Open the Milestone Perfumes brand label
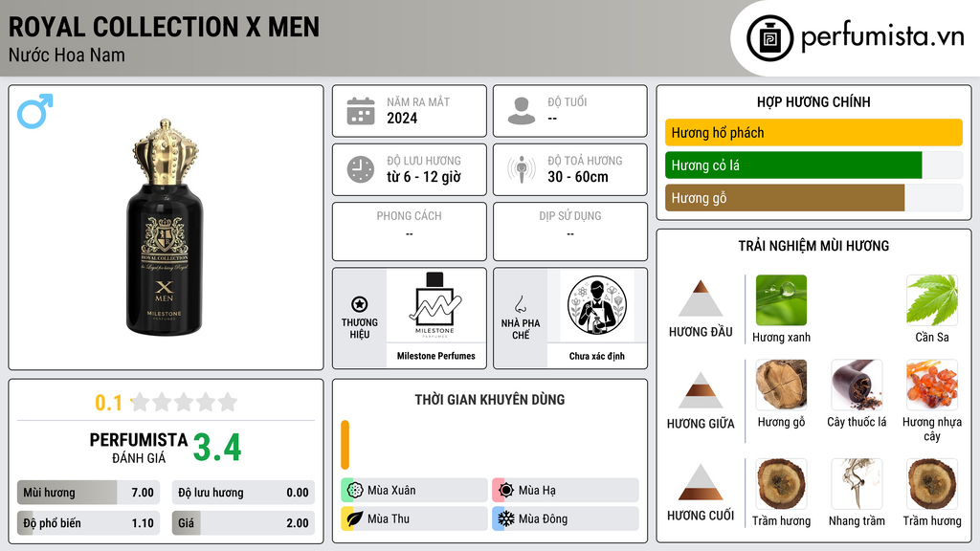Screen dimensions: 980x551 (x=435, y=356)
